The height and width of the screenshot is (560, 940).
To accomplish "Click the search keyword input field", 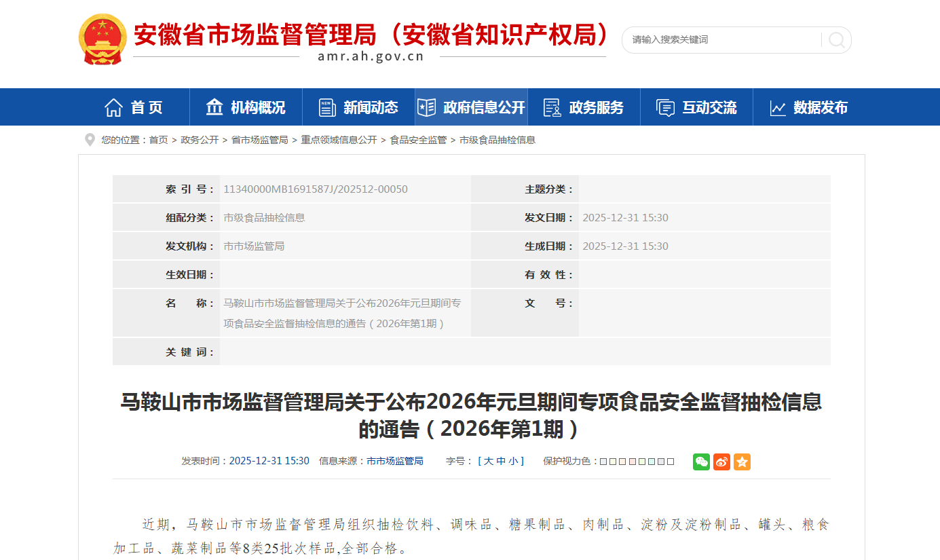I will pyautogui.click(x=719, y=40).
